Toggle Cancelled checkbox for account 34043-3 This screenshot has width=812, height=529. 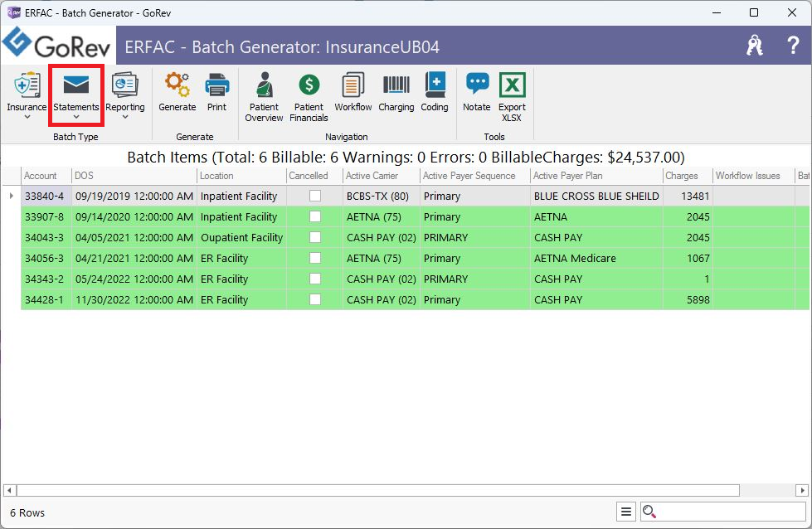coord(315,237)
